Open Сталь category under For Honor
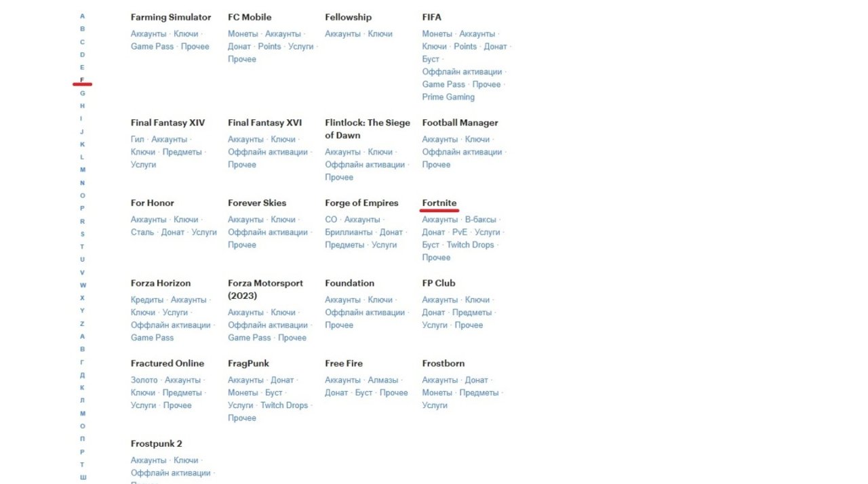The width and height of the screenshot is (868, 484). point(142,232)
